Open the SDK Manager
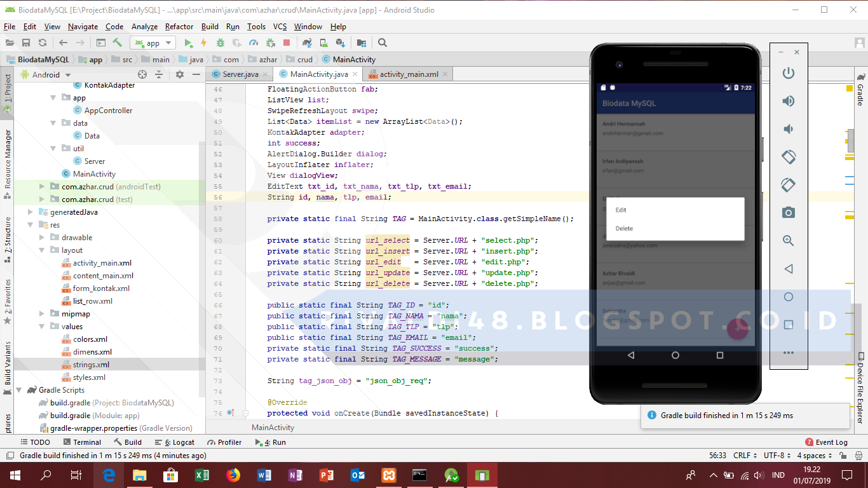The width and height of the screenshot is (868, 488). [341, 43]
